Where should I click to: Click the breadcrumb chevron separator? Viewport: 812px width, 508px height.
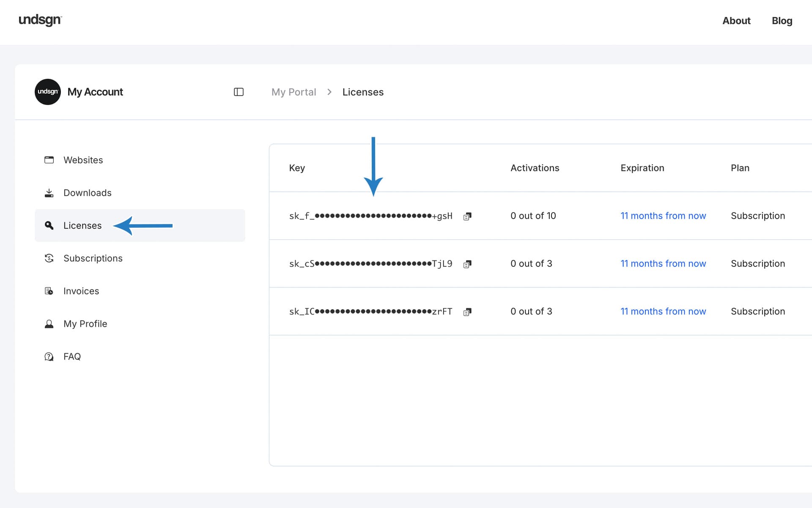(329, 92)
